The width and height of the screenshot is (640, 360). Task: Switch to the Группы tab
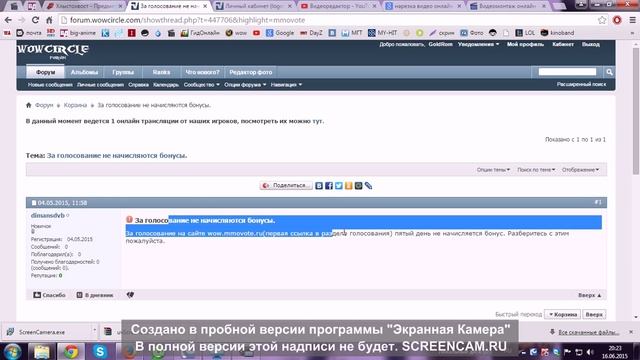pos(123,72)
